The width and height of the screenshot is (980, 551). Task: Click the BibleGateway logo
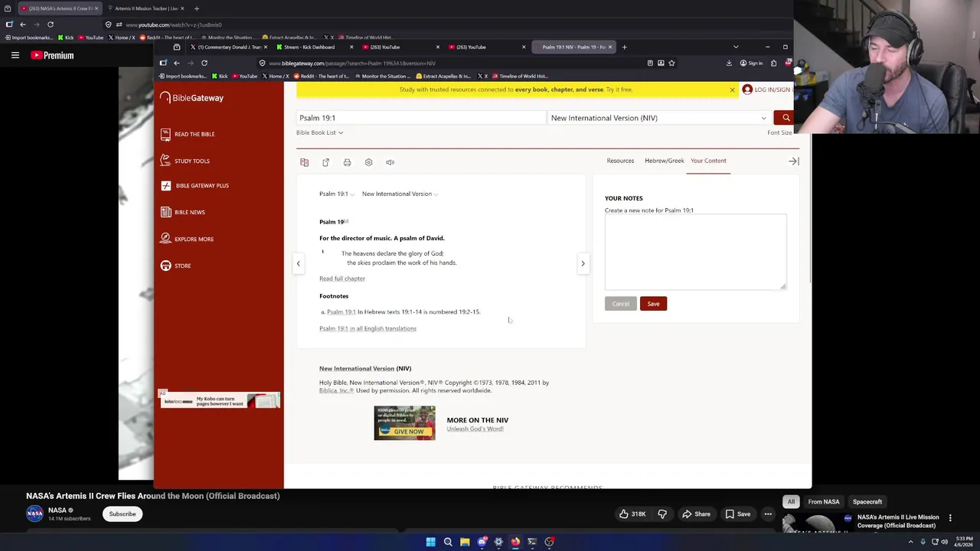click(x=191, y=98)
